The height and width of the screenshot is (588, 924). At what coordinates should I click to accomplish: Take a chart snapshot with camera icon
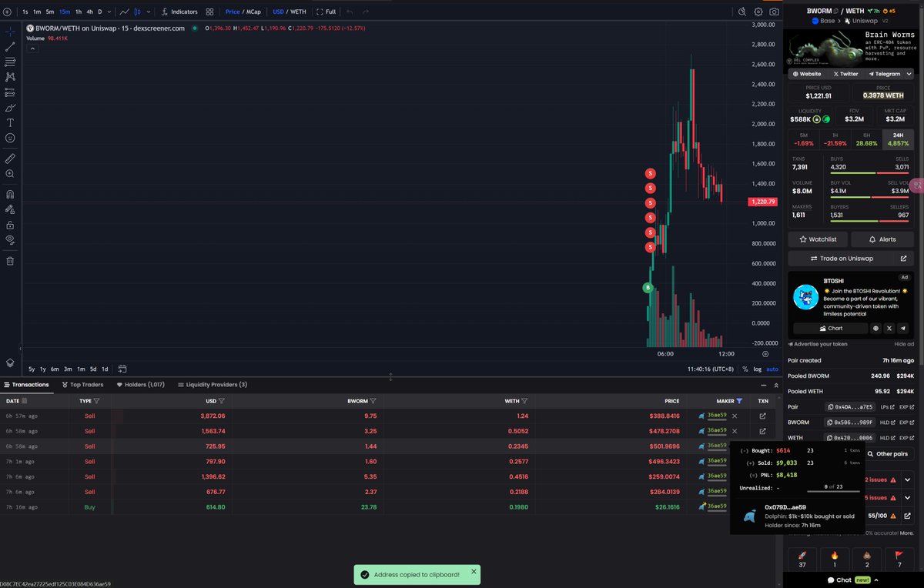pos(774,12)
